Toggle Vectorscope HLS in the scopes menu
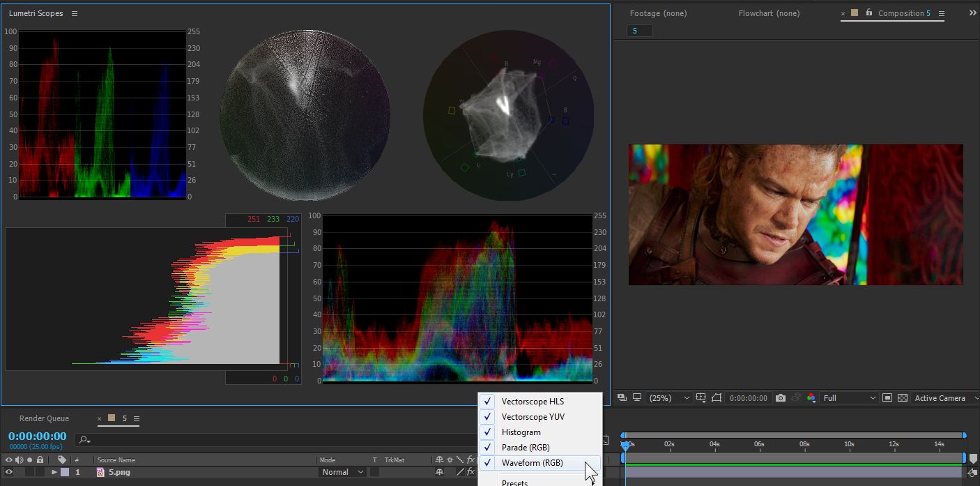The image size is (980, 486). click(539, 402)
